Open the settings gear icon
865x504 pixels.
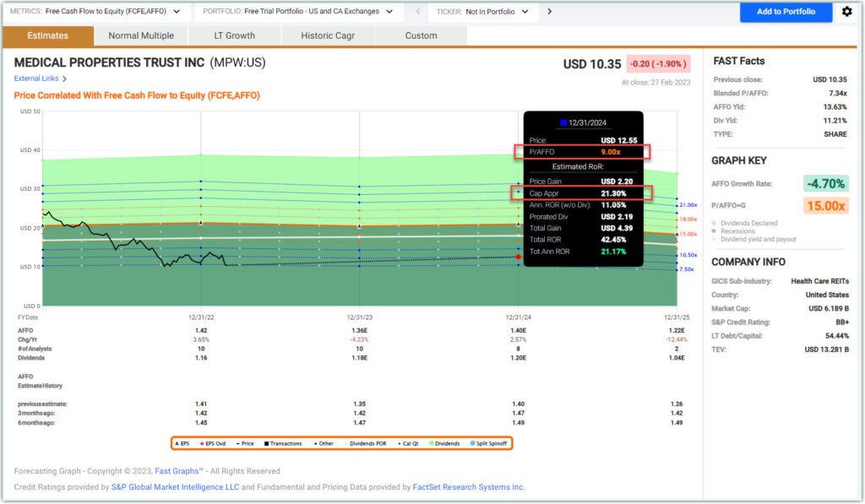(x=846, y=11)
